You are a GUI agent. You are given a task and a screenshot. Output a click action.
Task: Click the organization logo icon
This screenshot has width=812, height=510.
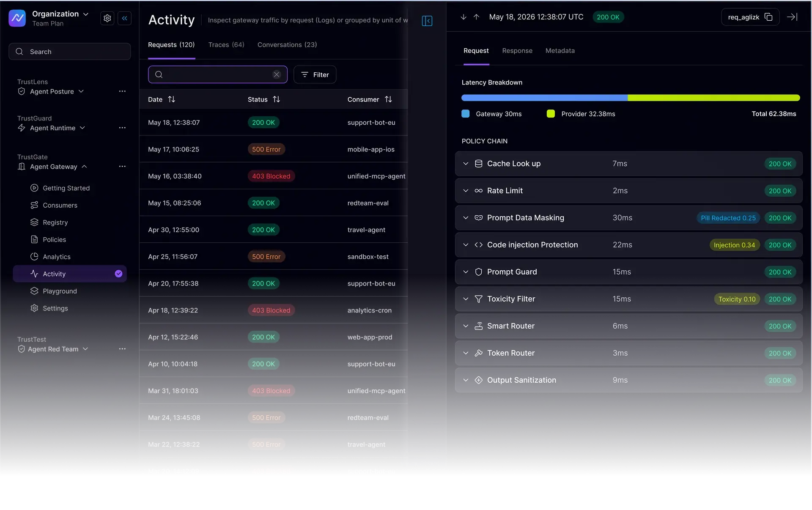tap(17, 18)
